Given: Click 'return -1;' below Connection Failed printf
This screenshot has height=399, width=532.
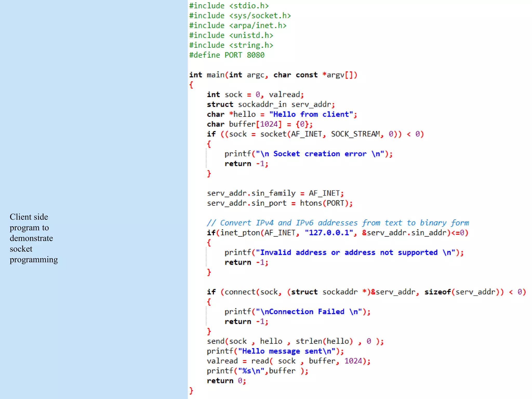Looking at the screenshot, I should (x=246, y=322).
